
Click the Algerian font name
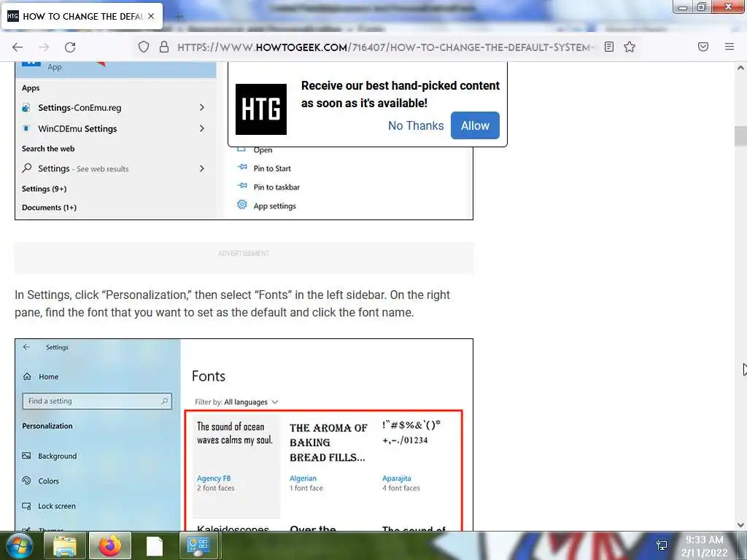pyautogui.click(x=303, y=478)
